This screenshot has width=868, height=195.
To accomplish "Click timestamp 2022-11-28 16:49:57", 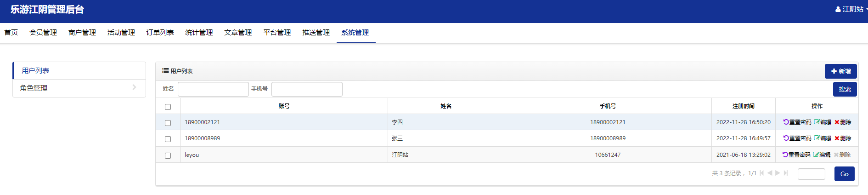I will coord(744,138).
